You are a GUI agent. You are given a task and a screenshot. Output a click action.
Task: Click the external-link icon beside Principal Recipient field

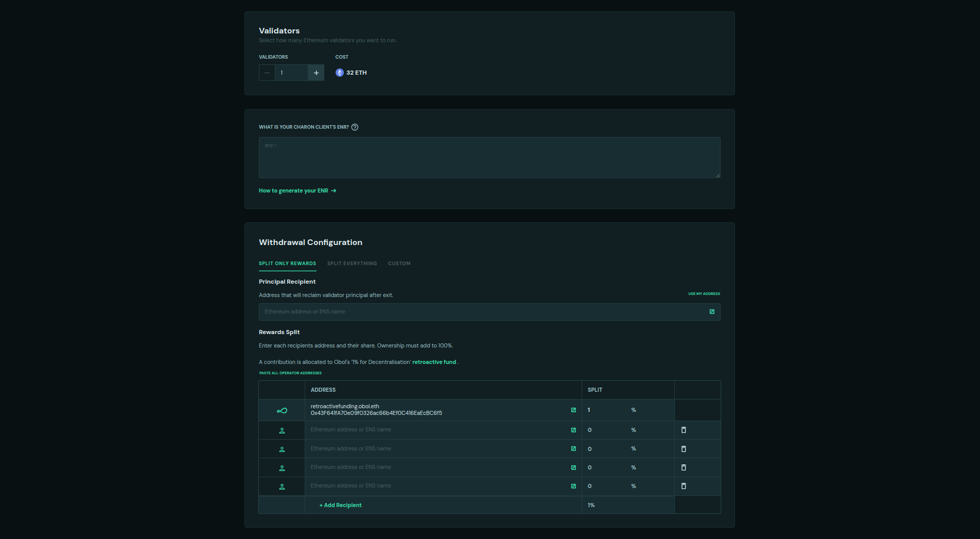tap(712, 311)
